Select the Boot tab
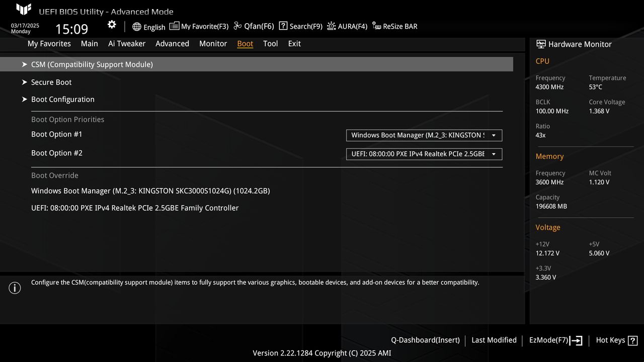644x362 pixels. click(245, 44)
